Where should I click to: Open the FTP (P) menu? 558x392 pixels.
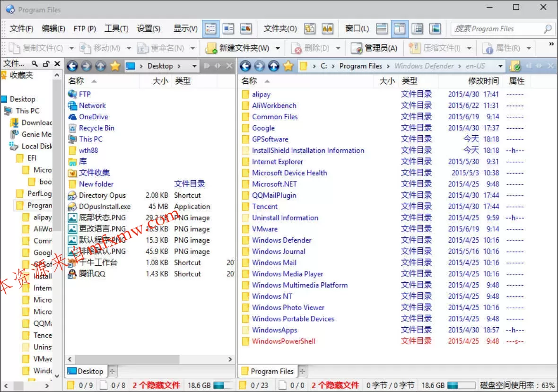[85, 28]
